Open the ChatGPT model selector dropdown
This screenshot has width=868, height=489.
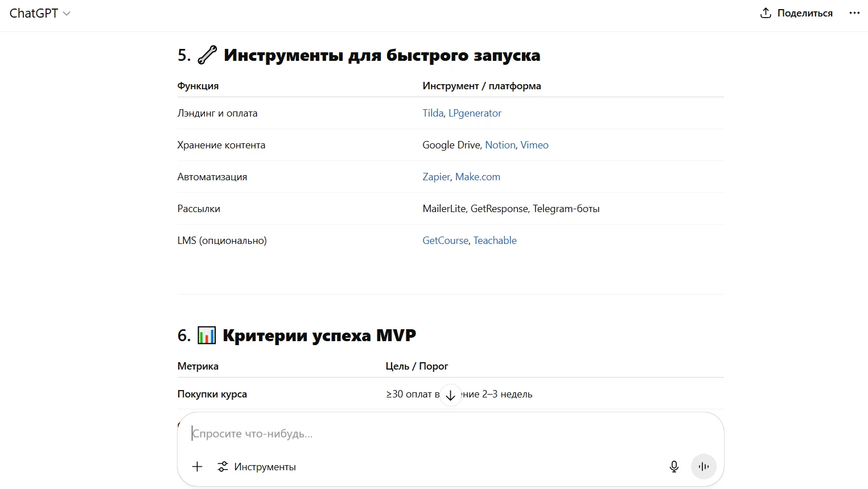[x=40, y=13]
